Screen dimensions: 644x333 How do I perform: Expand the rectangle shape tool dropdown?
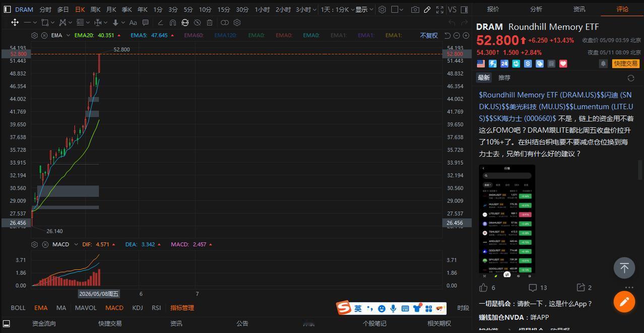coord(52,22)
